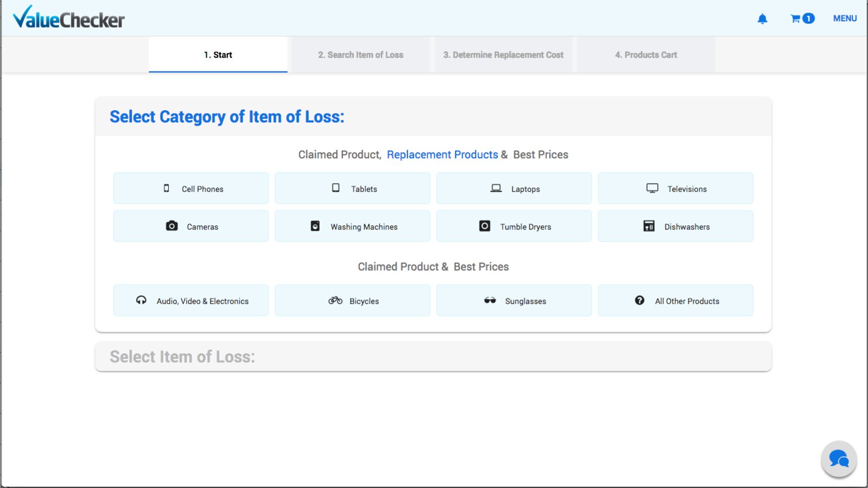The width and height of the screenshot is (868, 488).
Task: Click the sunglasses icon
Action: pos(490,300)
